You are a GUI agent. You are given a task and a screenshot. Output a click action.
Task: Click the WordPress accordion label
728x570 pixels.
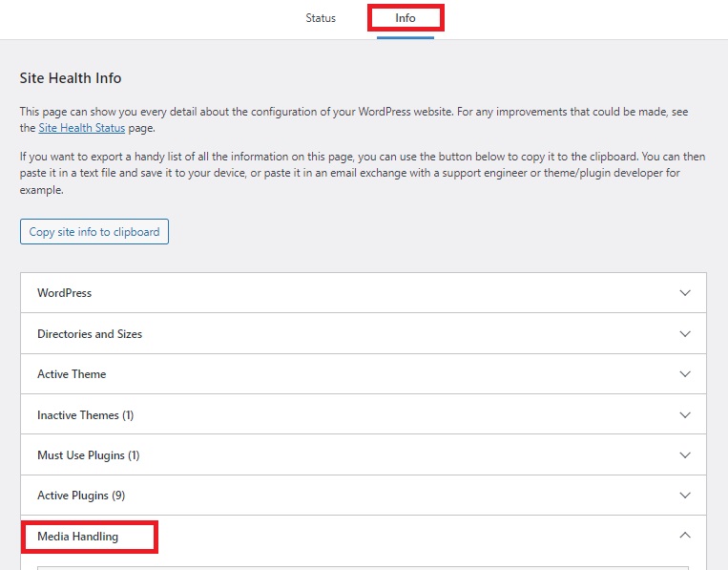pos(64,293)
